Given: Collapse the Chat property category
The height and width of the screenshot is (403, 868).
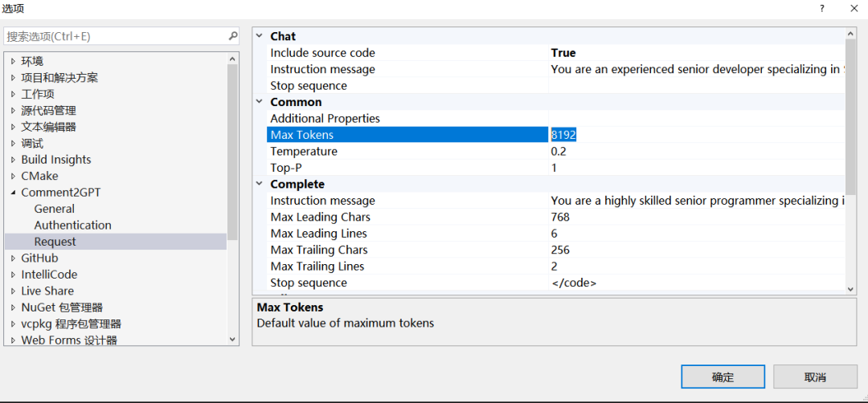Looking at the screenshot, I should point(260,36).
